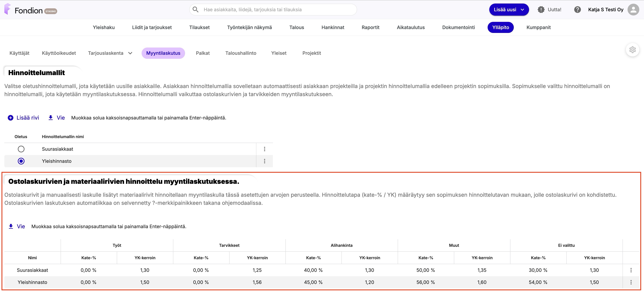Select Yleishinnasto name cell in rates table

point(33,282)
